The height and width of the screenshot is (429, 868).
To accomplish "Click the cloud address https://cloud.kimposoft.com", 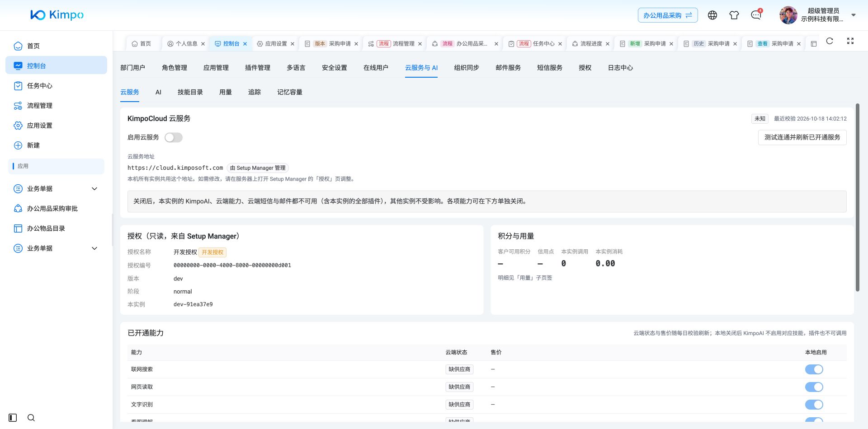I will coord(175,168).
